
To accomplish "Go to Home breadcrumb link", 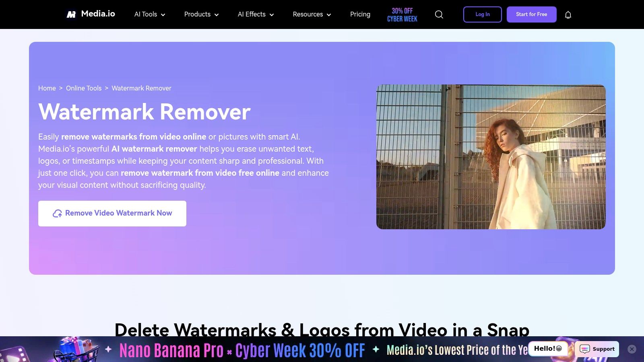I will point(47,88).
